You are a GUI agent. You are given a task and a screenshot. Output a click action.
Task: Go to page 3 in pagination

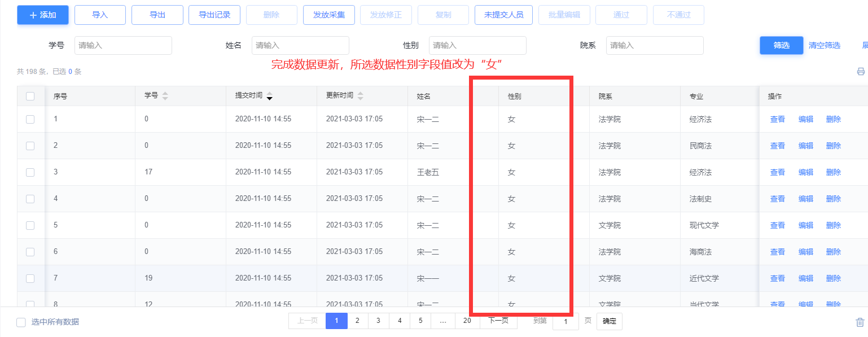(378, 321)
